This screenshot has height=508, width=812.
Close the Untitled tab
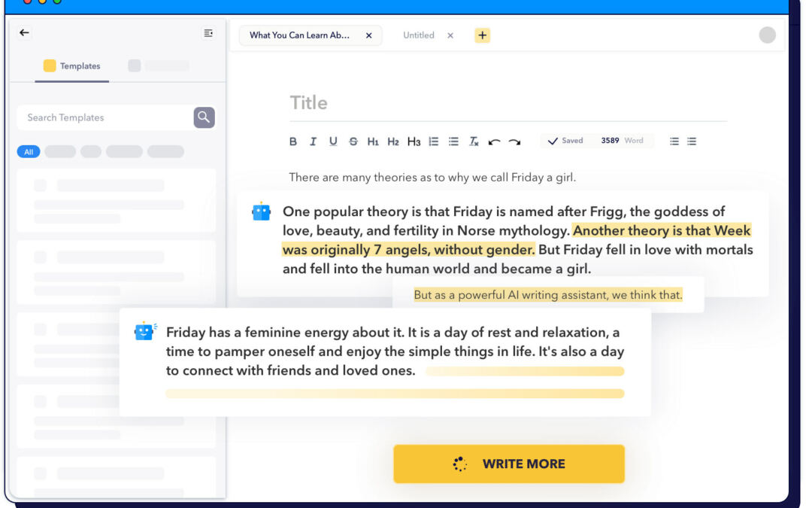click(x=450, y=35)
